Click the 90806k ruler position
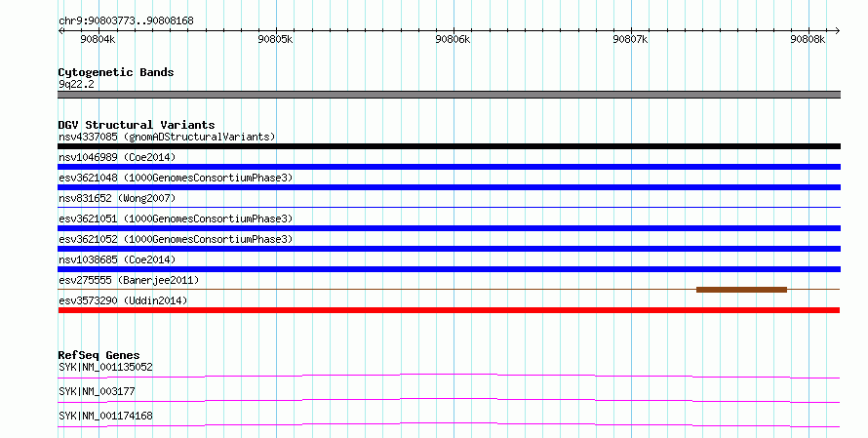The image size is (868, 438). click(453, 39)
